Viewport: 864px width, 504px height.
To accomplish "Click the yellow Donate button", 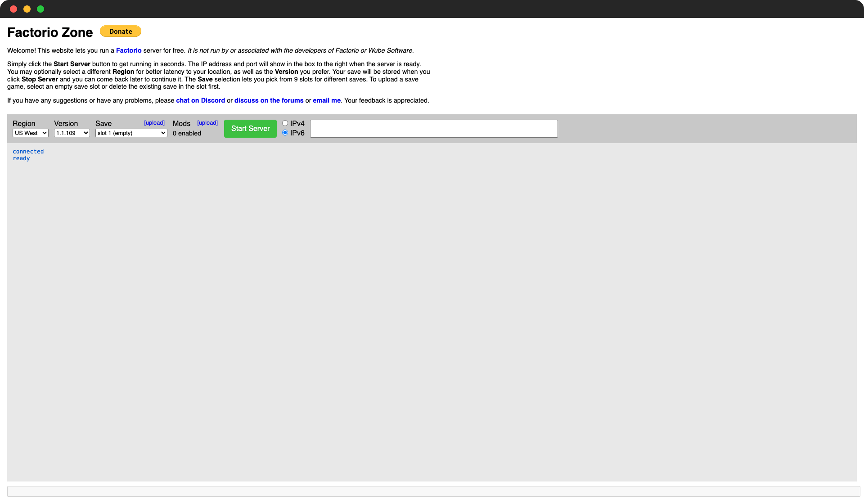I will click(120, 31).
